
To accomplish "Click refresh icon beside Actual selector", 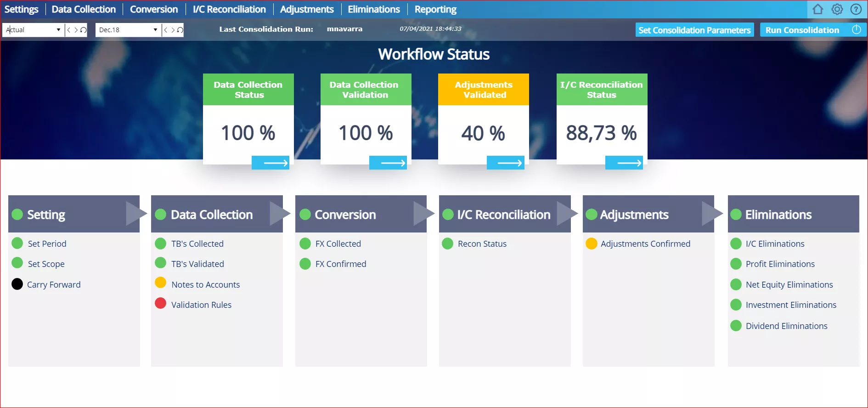I will tap(83, 30).
